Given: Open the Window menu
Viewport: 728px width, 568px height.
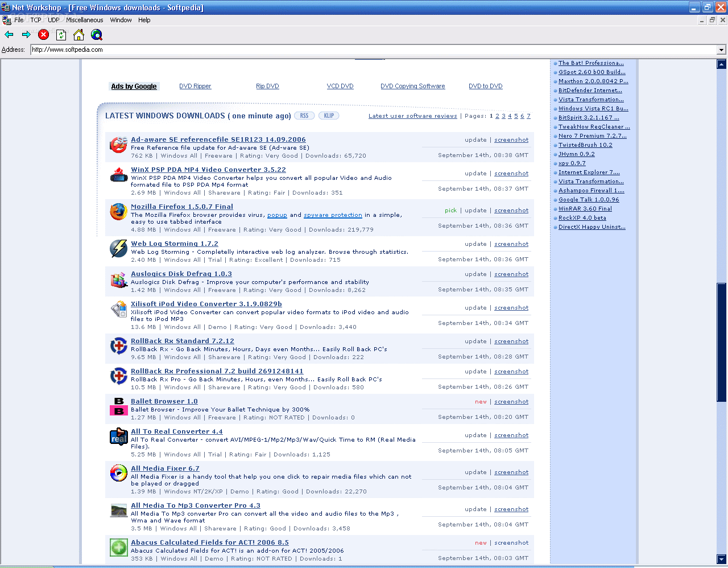Looking at the screenshot, I should (x=121, y=20).
